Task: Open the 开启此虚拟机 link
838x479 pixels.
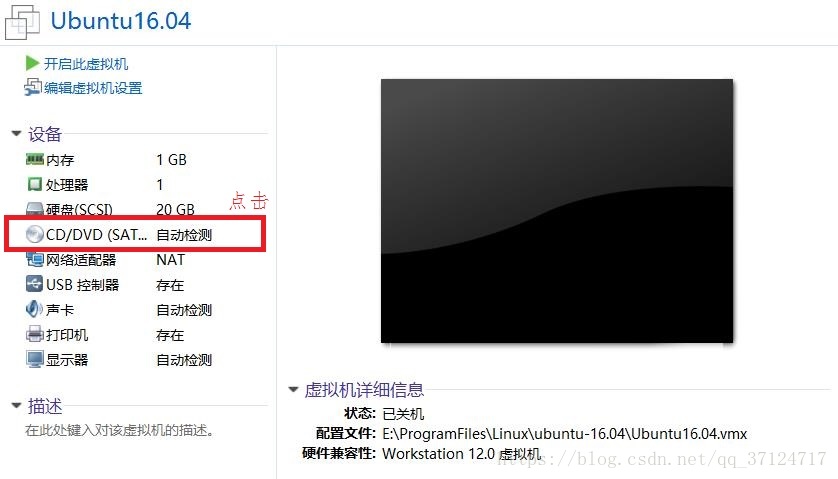Action: 86,64
